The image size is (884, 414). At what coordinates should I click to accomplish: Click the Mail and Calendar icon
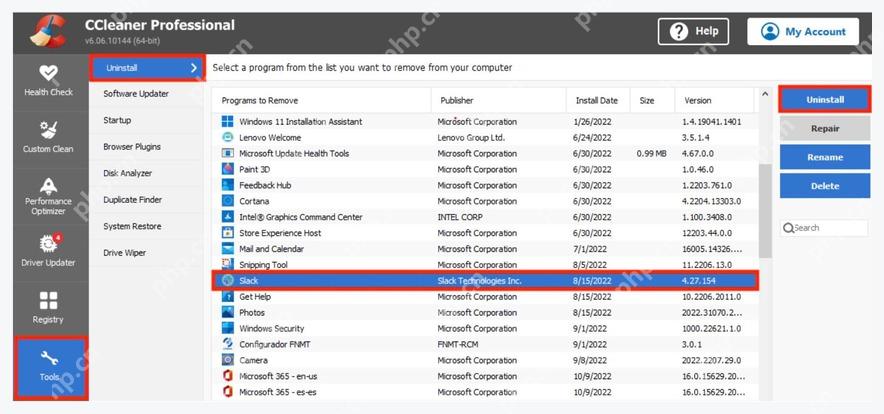pos(228,248)
